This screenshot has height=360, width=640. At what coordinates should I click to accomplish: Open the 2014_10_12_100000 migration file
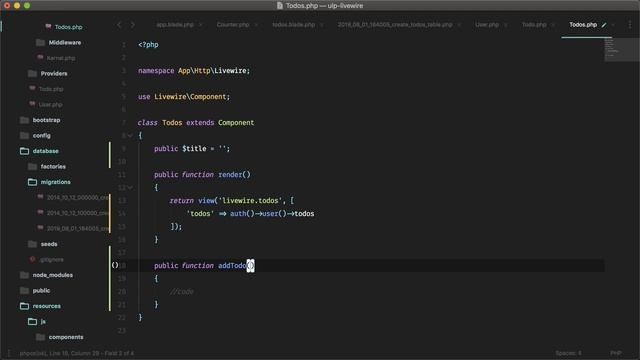78,213
